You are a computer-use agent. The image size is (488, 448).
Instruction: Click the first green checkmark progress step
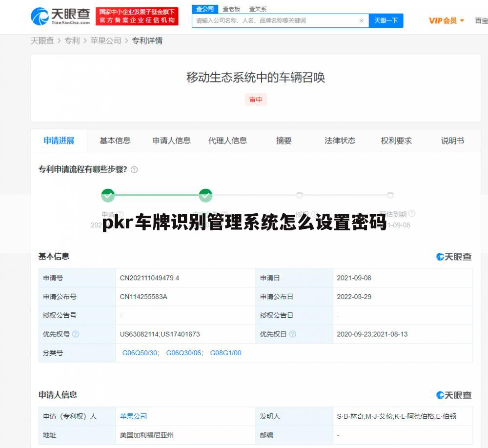click(x=108, y=195)
